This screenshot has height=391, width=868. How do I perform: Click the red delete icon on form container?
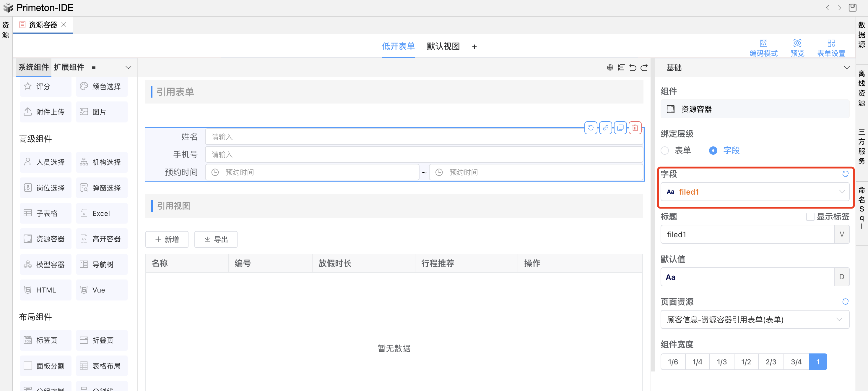[x=635, y=128]
